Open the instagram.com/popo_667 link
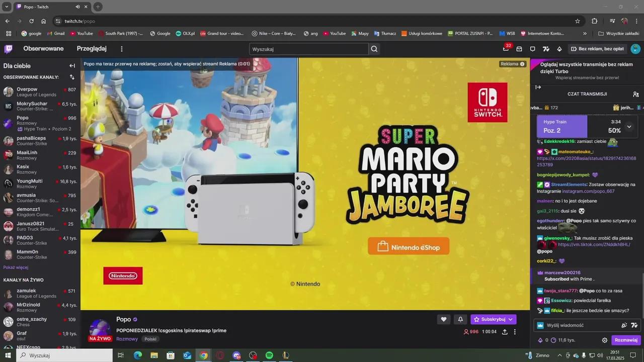Screen dimensions: 644x362 (588, 192)
